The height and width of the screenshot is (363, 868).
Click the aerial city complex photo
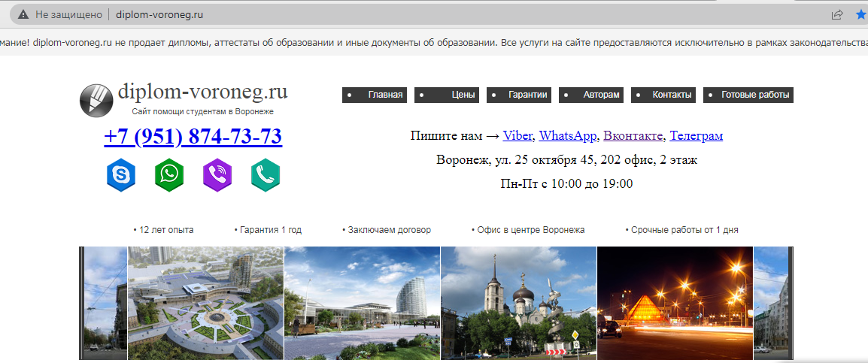(206, 303)
